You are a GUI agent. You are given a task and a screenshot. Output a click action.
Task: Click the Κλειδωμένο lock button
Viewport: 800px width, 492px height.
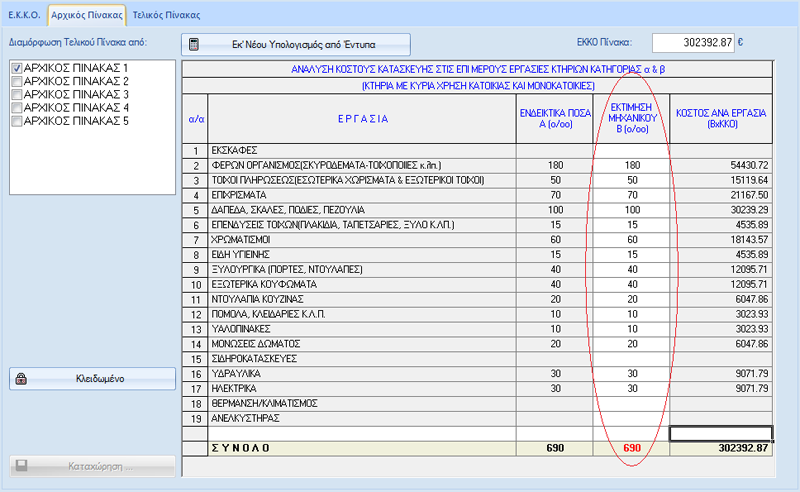[x=92, y=379]
